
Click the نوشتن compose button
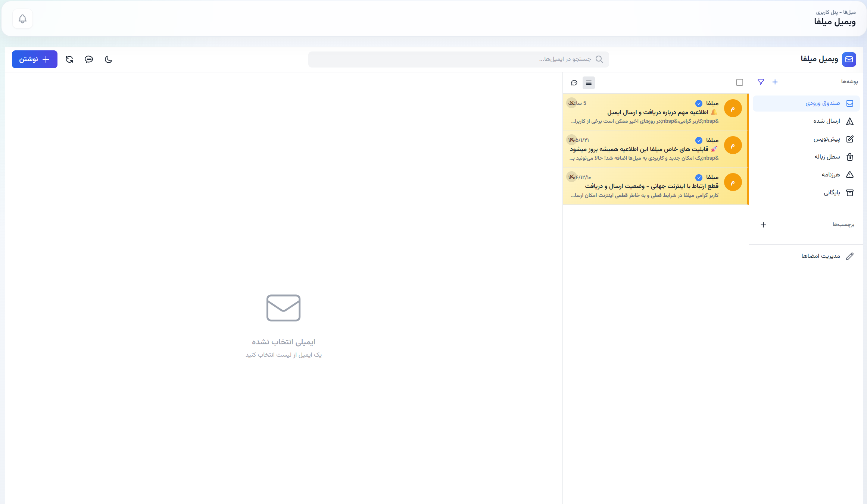[35, 59]
